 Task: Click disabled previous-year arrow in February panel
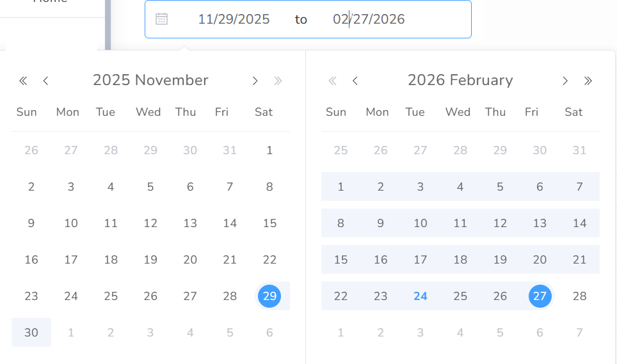[332, 81]
